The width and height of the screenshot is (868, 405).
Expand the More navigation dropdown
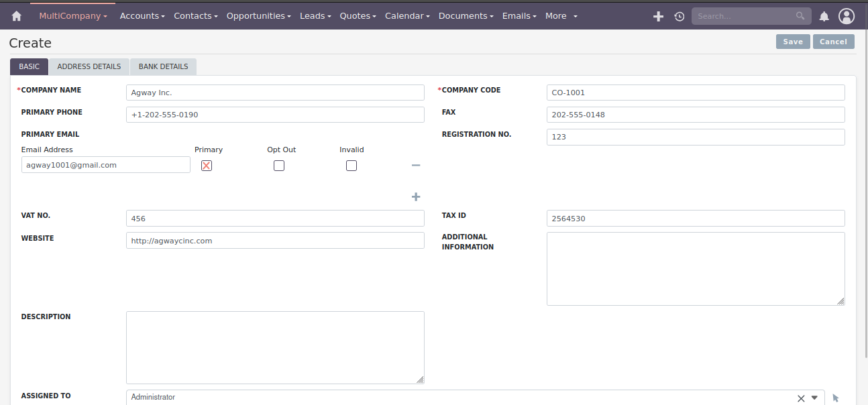click(561, 16)
